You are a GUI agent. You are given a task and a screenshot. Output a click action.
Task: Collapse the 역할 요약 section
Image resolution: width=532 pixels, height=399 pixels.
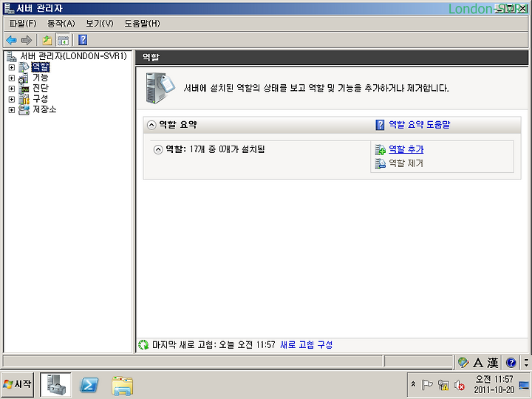pyautogui.click(x=151, y=125)
